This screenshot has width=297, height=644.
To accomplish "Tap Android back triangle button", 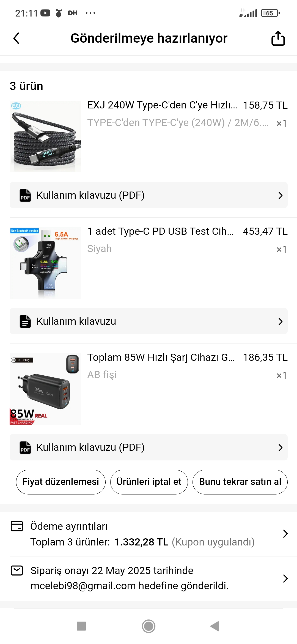I will pos(215,626).
